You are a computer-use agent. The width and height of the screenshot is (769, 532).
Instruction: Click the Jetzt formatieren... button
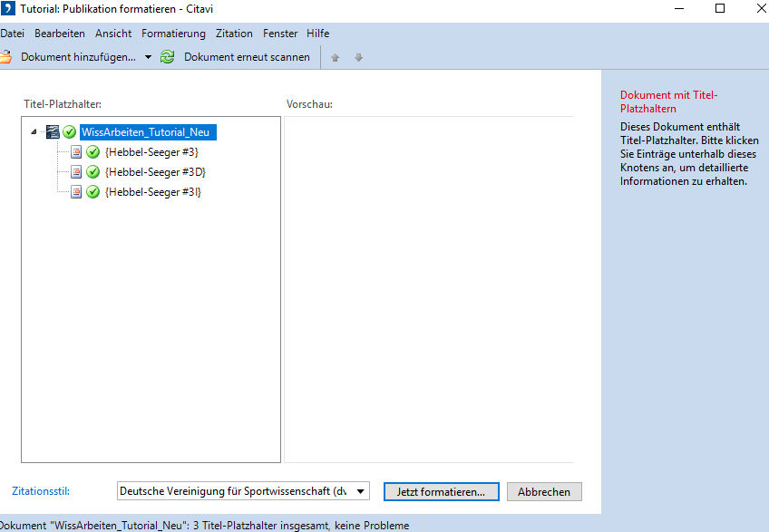coord(442,492)
